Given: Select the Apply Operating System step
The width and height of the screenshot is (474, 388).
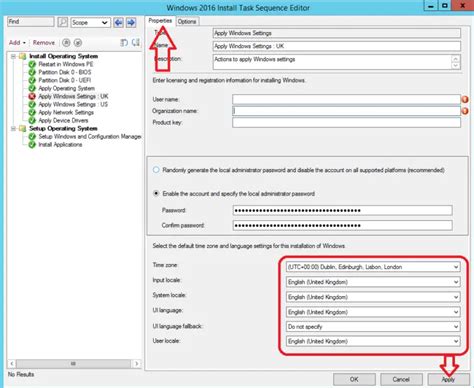Looking at the screenshot, I should (67, 88).
